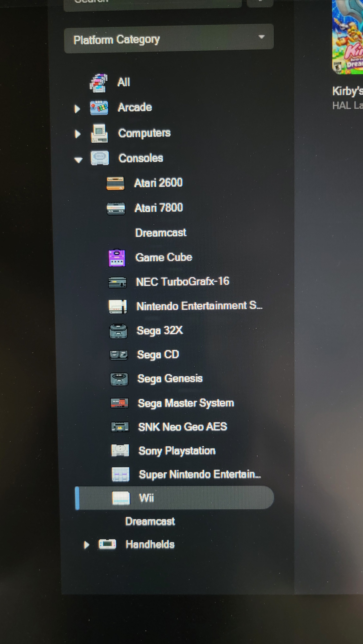Select Nintendo Entertainment S... text

click(x=200, y=306)
